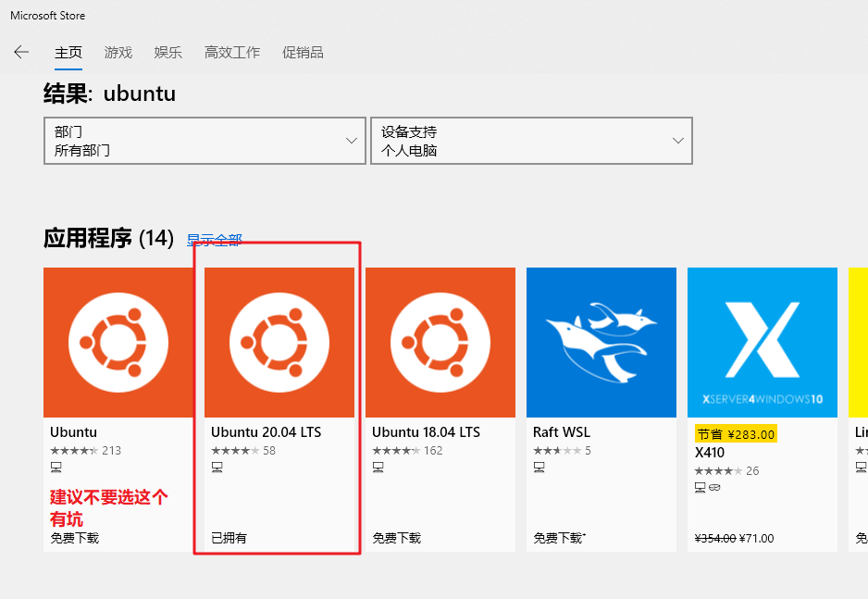Screen dimensions: 868x599
Task: Click 免费下载 under Ubuntu 18.04 LTS
Action: click(x=396, y=538)
